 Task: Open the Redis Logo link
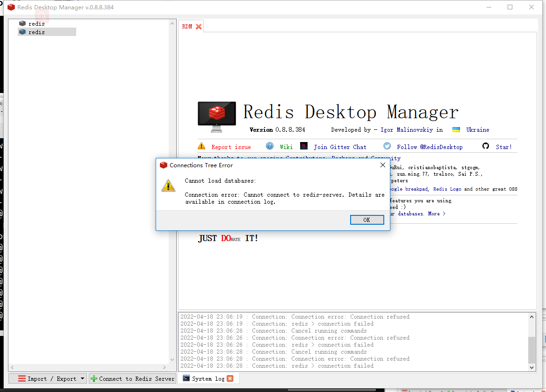coord(447,189)
